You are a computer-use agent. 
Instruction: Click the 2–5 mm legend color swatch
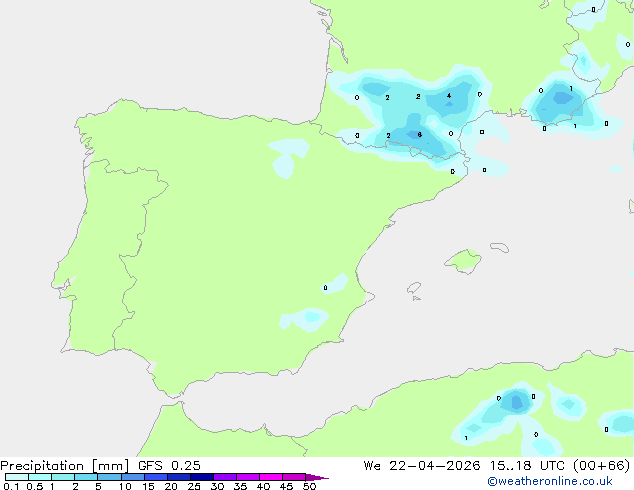[86, 477]
